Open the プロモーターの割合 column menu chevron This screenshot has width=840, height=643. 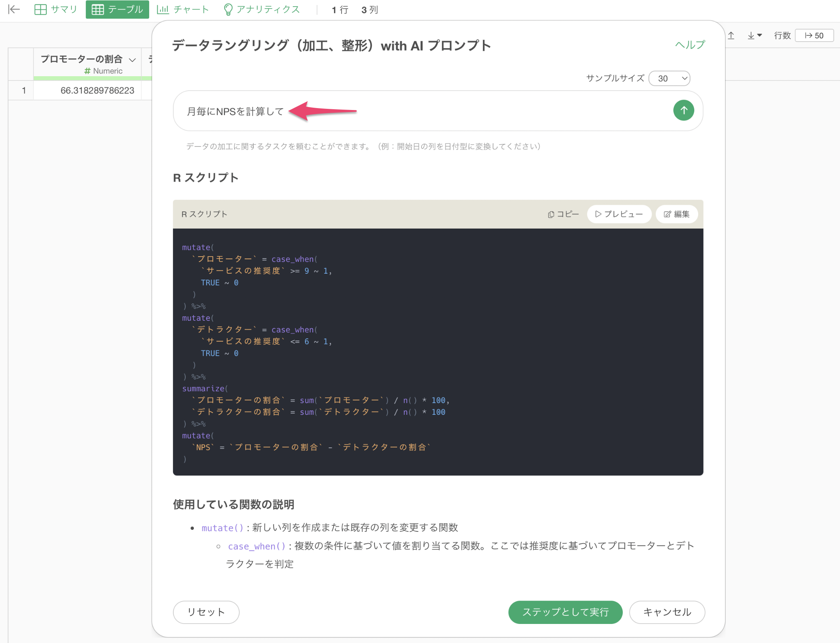tap(132, 60)
